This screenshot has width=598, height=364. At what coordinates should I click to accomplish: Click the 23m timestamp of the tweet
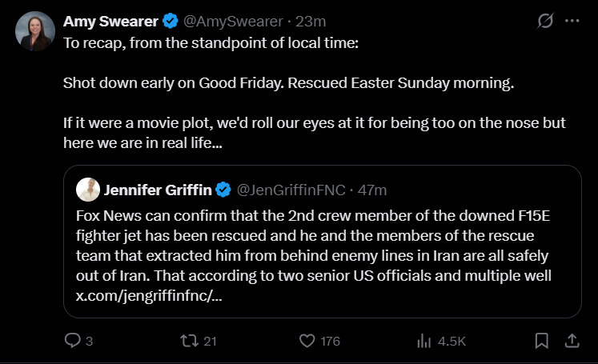coord(311,22)
